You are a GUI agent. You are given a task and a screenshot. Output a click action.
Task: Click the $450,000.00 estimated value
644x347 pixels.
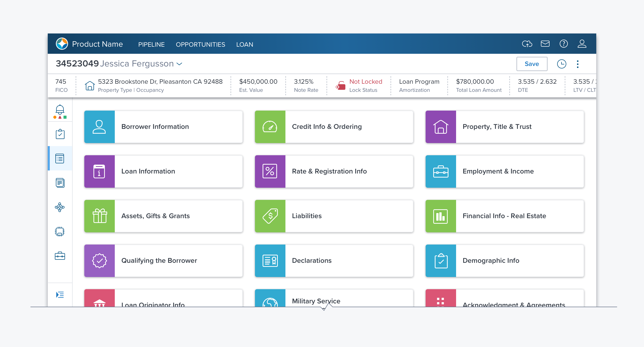(x=258, y=82)
